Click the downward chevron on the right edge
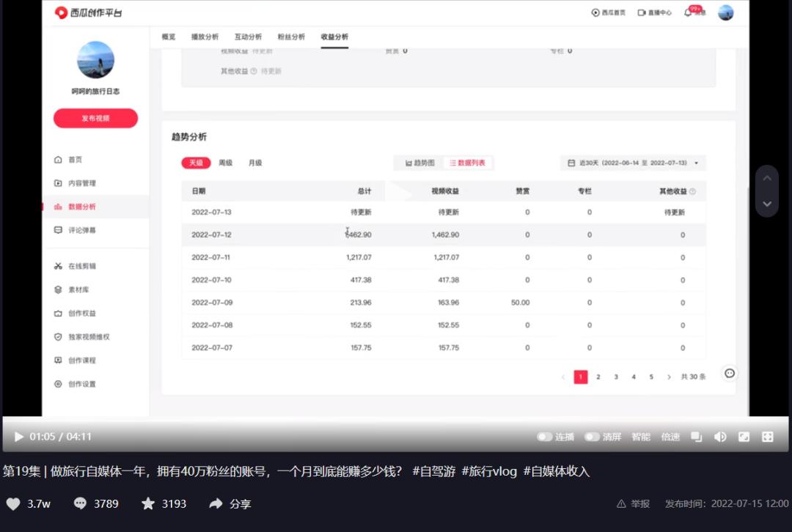This screenshot has width=792, height=532. tap(766, 203)
